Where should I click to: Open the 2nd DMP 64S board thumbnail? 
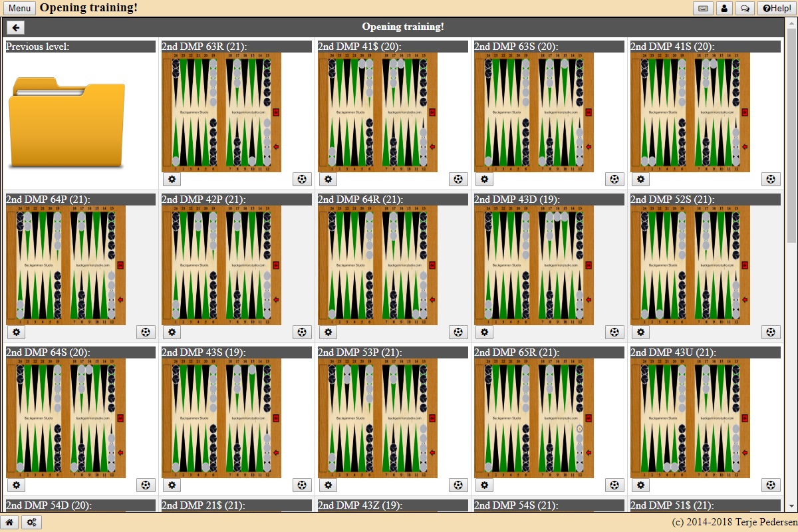click(x=66, y=418)
